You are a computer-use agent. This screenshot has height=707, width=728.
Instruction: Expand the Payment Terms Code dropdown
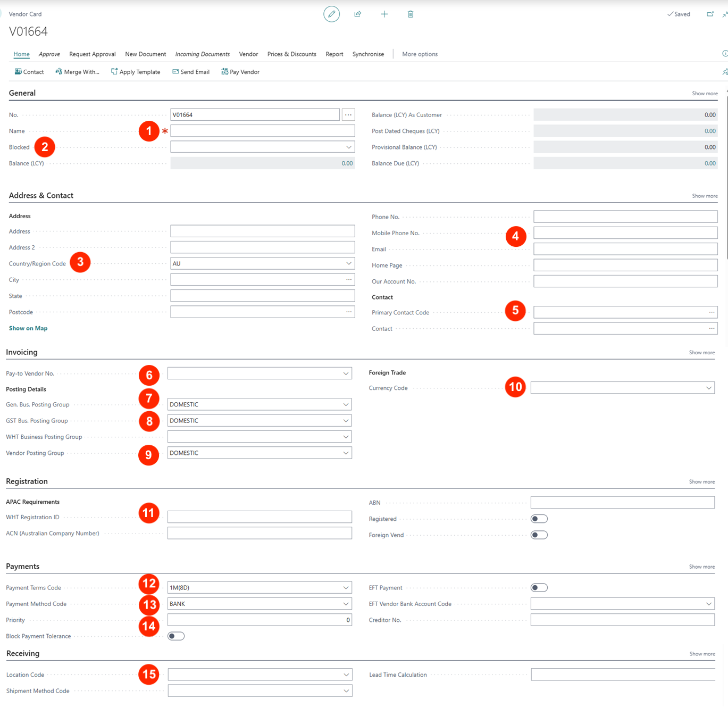346,588
